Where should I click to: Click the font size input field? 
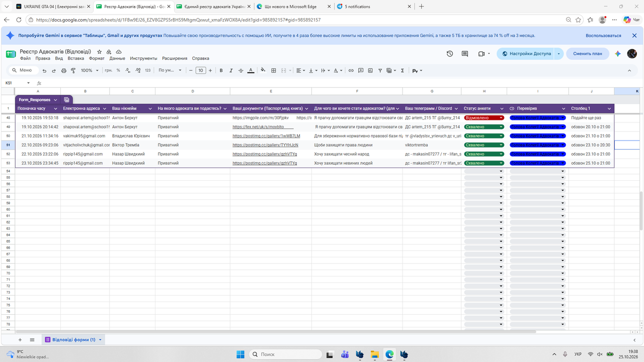click(201, 70)
